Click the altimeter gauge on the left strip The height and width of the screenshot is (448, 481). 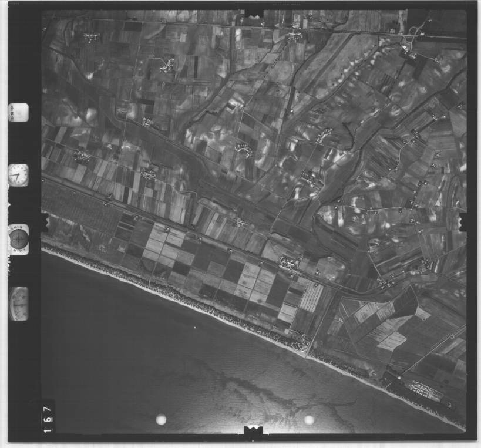tap(19, 303)
